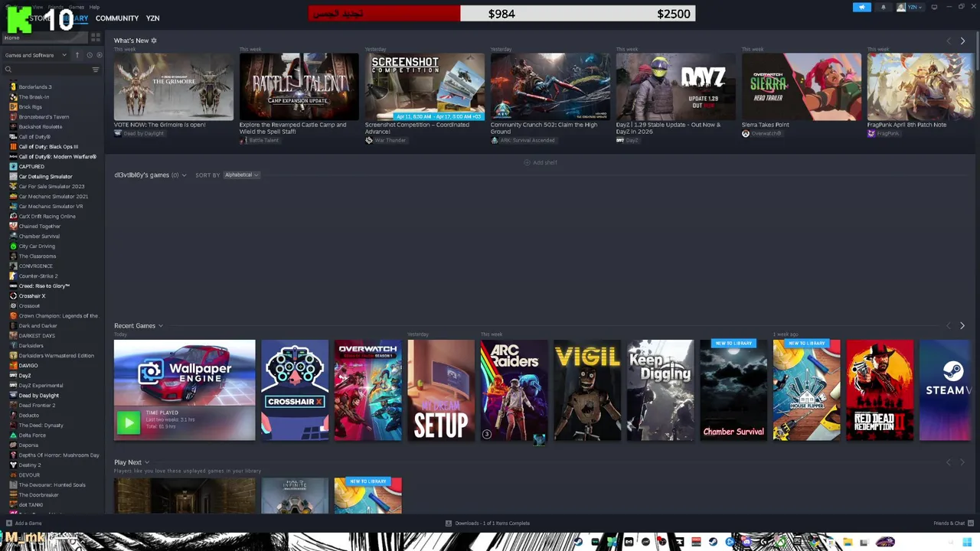The image size is (980, 551).
Task: Open advanced filter icon beside search
Action: tap(96, 70)
